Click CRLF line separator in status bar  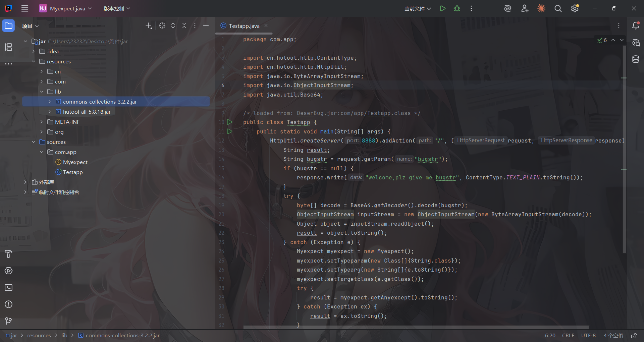pos(568,336)
